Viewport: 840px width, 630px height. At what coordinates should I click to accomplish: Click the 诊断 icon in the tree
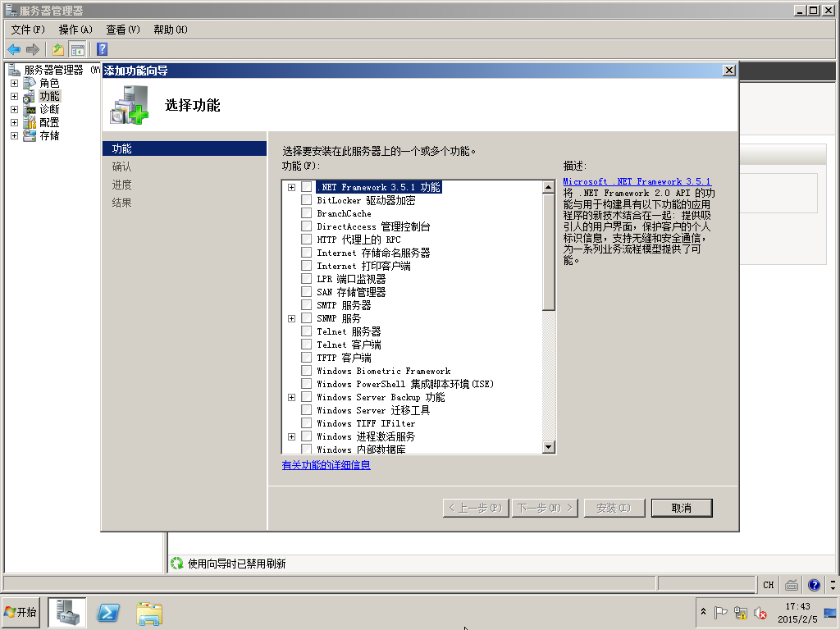[x=30, y=109]
